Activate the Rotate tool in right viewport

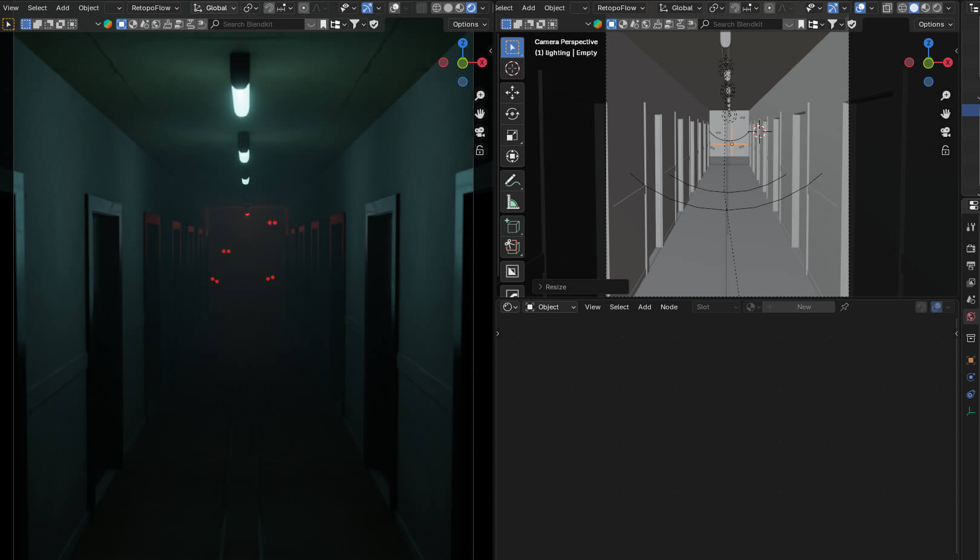(512, 114)
